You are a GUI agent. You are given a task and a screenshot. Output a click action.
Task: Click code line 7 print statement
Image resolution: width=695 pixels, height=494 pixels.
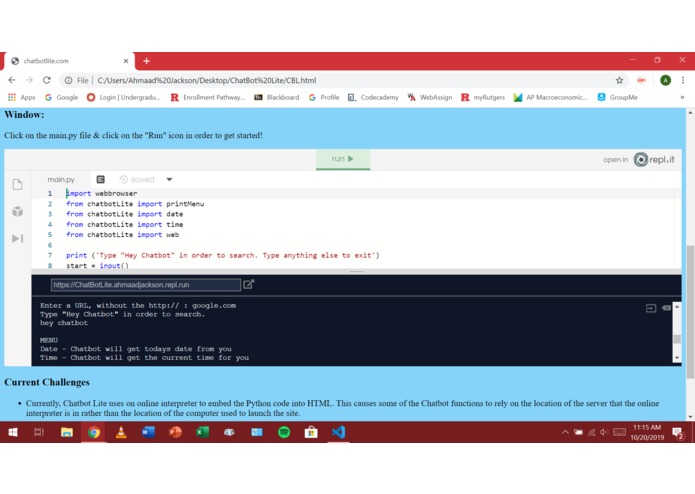pyautogui.click(x=223, y=255)
